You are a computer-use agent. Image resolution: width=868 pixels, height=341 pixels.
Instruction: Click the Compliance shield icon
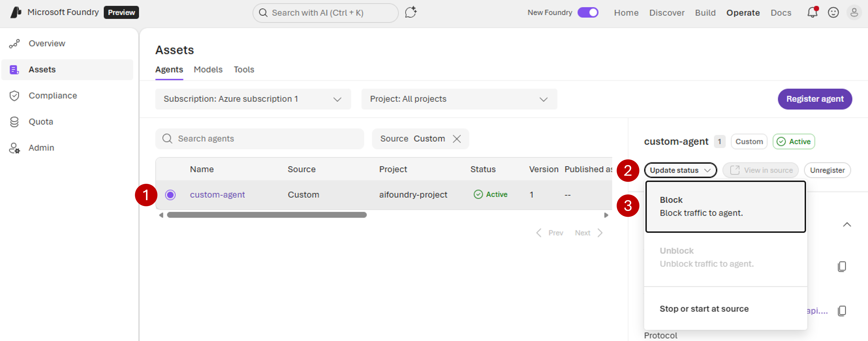[14, 96]
